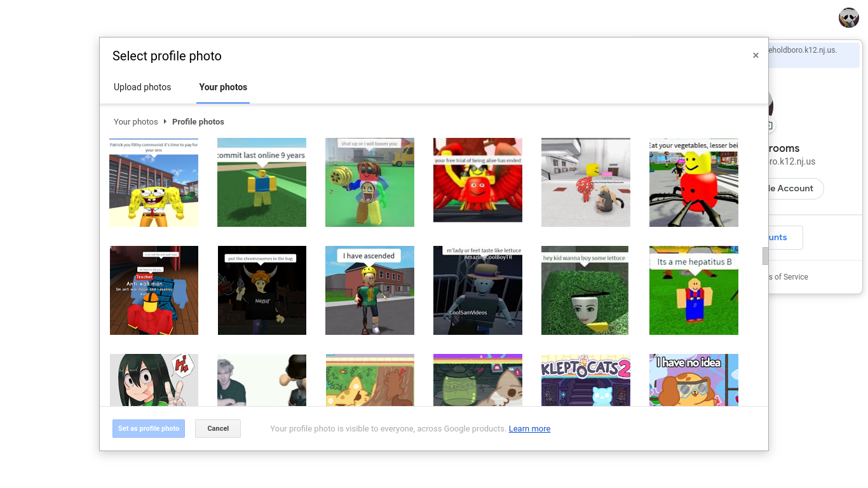Open the Learn more link
Image resolution: width=868 pixels, height=488 pixels.
(x=529, y=429)
